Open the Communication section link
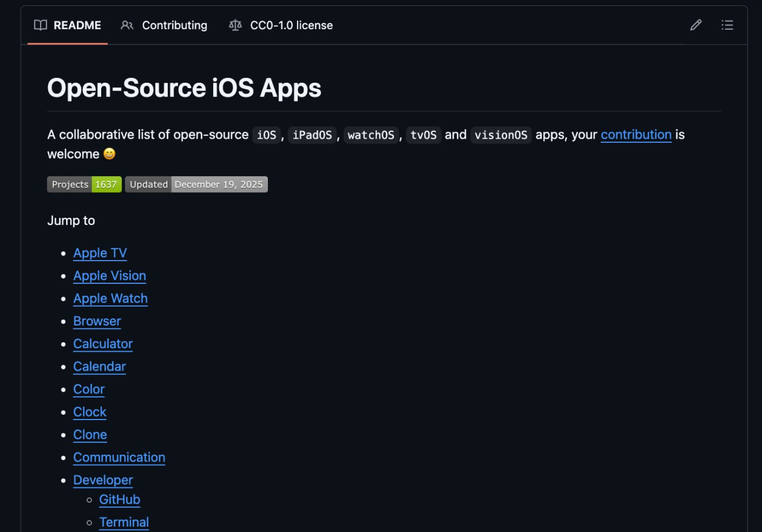 click(x=119, y=457)
